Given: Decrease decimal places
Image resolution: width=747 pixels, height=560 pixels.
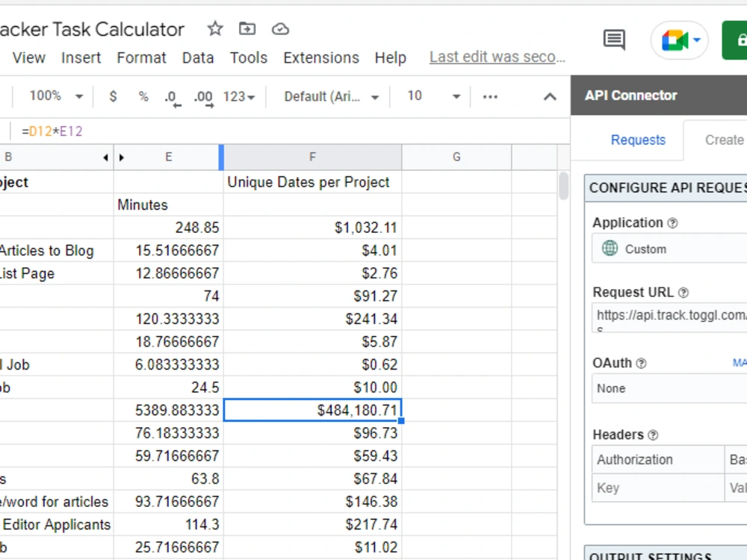Looking at the screenshot, I should coord(173,98).
